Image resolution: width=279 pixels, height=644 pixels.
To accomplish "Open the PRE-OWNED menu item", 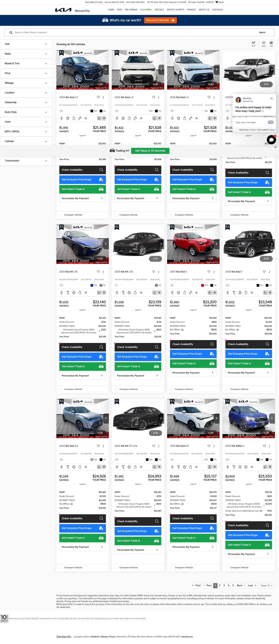I will tap(131, 10).
